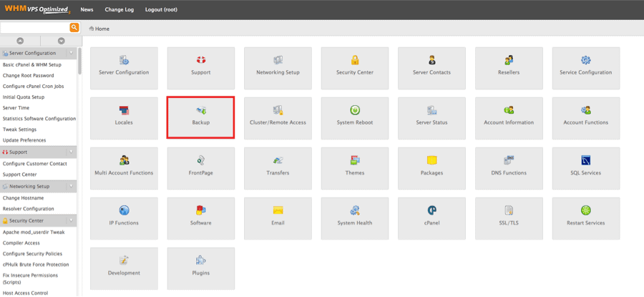Screen dimensions: 644x297
Task: Open the Security Center padlock tile
Action: click(355, 68)
